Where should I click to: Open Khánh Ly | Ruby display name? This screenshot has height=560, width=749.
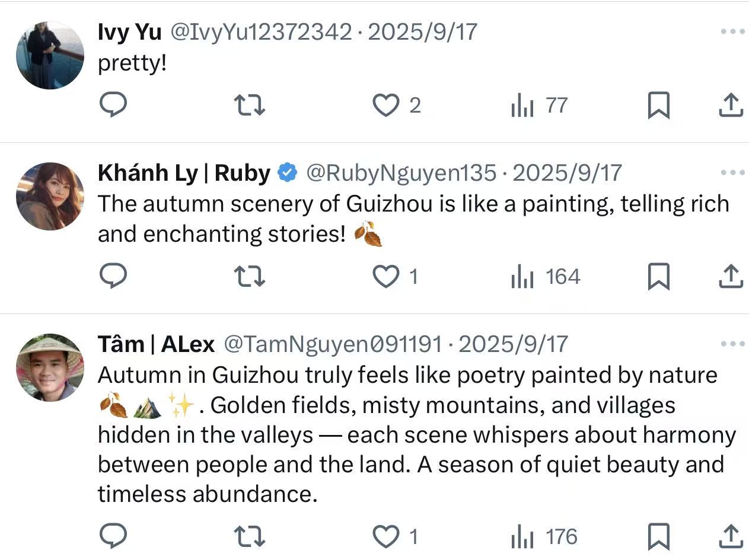(x=184, y=173)
